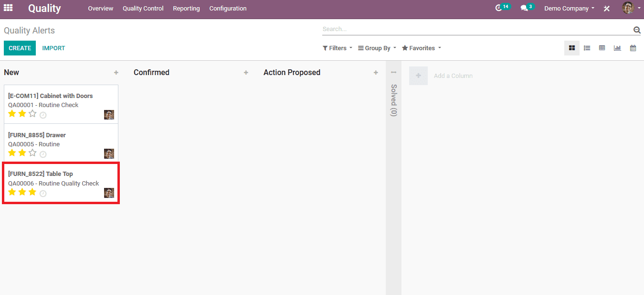
Task: Open the Cabinet with Doors alert card
Action: pyautogui.click(x=61, y=104)
